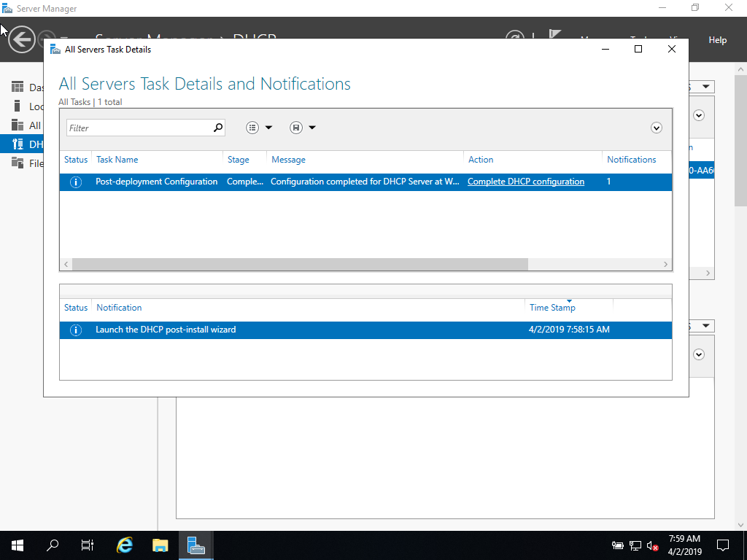Screen dimensions: 747x560
Task: Launch Internet Explorer from taskbar
Action: [x=124, y=545]
